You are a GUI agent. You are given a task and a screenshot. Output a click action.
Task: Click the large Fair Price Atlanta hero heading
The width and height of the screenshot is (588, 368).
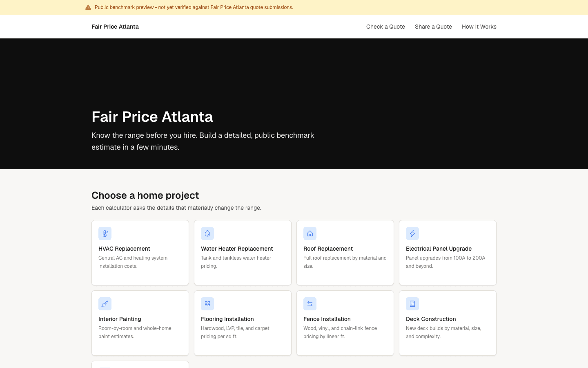(x=152, y=117)
